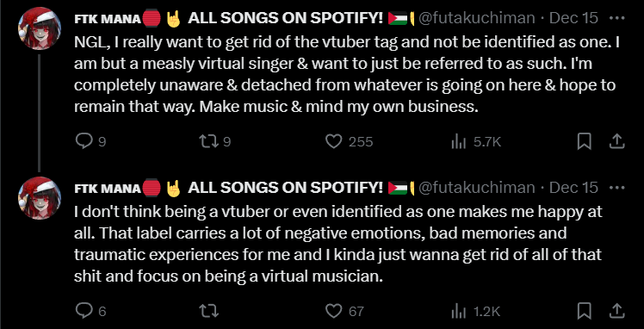Open @futakuchiman handle in first tweet
The height and width of the screenshot is (329, 644).
click(x=476, y=18)
